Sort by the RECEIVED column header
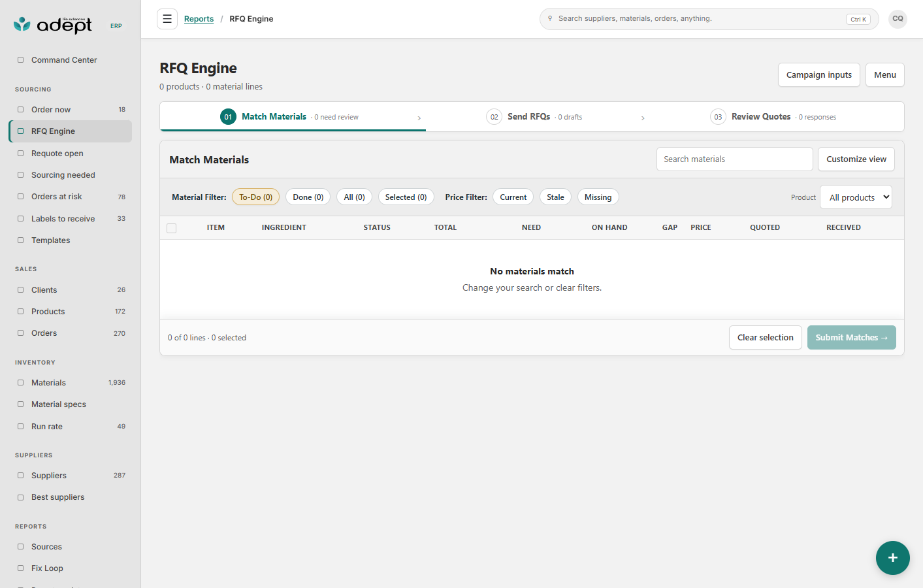Screen dimensions: 923x588 click(x=843, y=227)
